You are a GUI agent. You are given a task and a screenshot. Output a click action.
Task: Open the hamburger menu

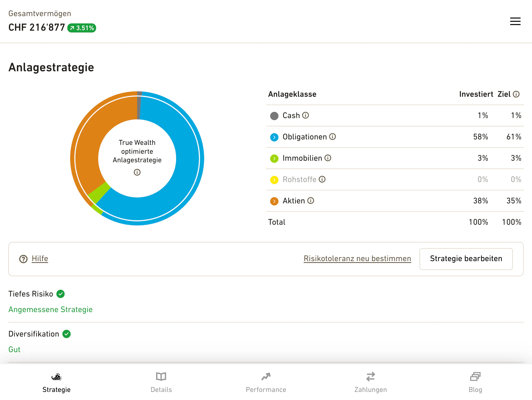pyautogui.click(x=515, y=21)
